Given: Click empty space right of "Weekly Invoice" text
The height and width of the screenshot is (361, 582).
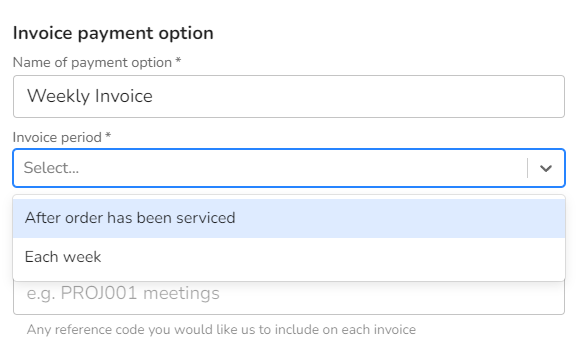Looking at the screenshot, I should [356, 96].
